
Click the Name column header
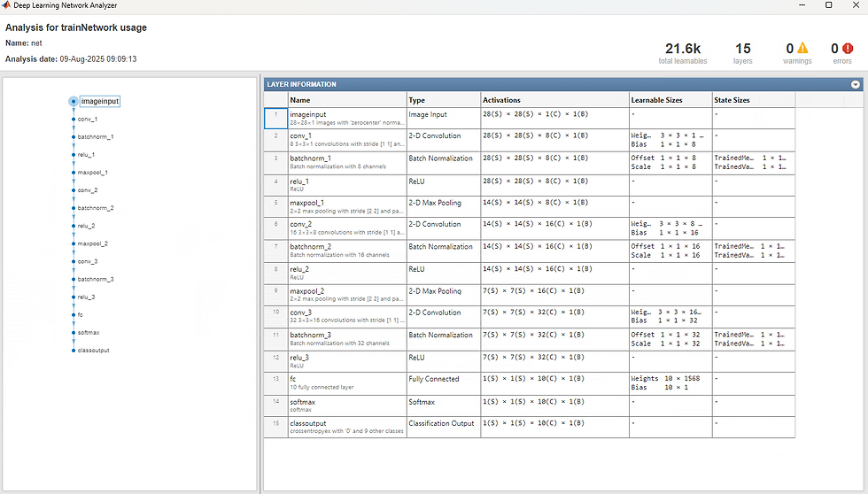347,100
